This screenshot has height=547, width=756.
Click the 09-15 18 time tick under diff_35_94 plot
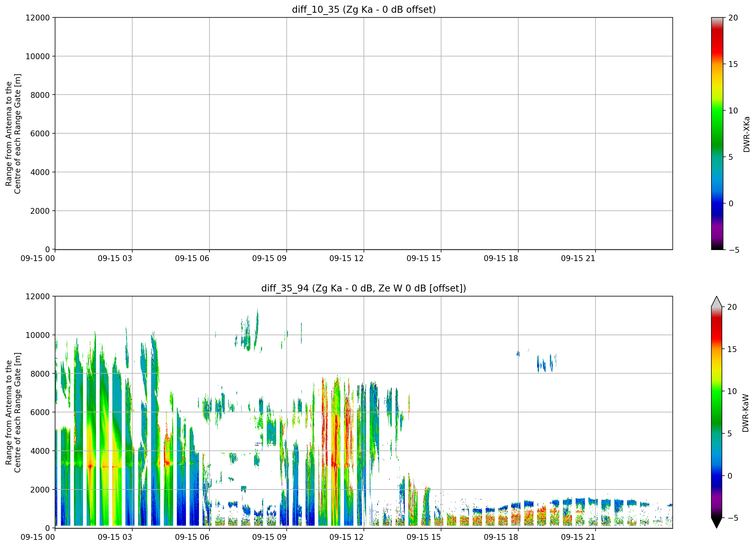tap(501, 537)
